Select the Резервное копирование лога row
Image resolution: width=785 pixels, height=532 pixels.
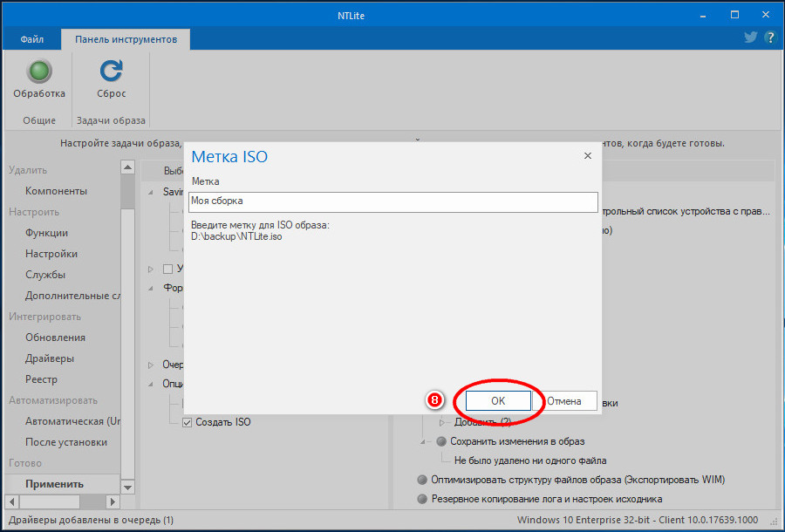click(547, 499)
